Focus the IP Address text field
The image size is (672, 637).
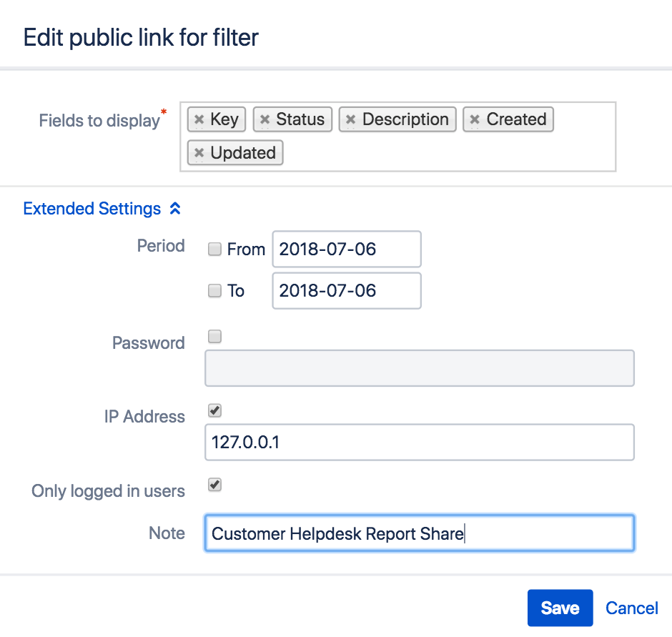pos(420,443)
